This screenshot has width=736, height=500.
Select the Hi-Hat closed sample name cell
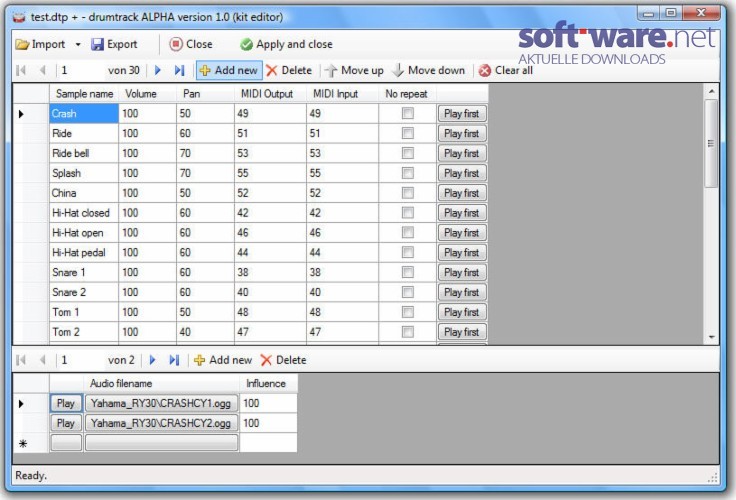click(x=84, y=213)
